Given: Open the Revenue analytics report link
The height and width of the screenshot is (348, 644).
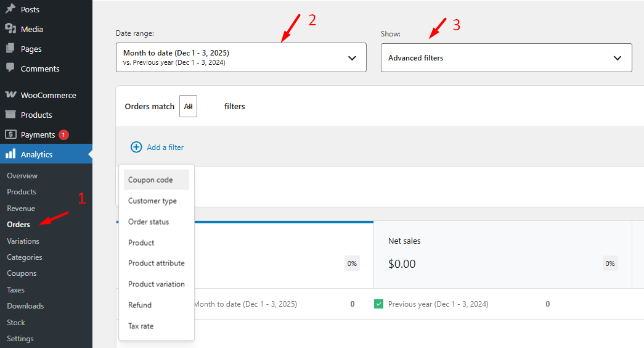Looking at the screenshot, I should [21, 209].
